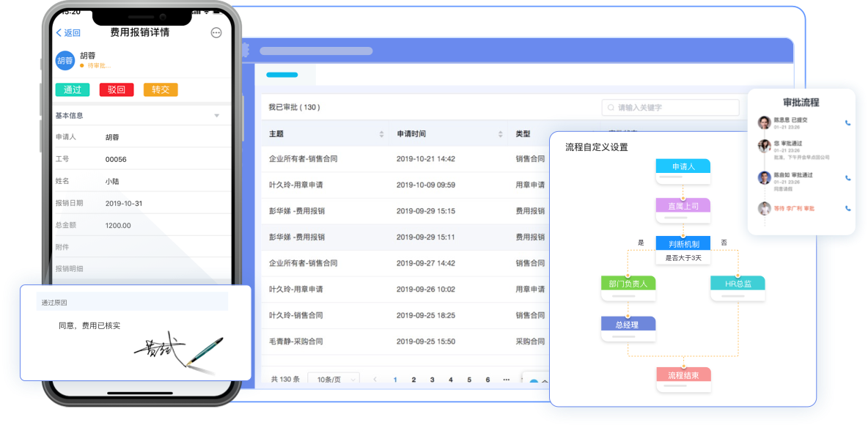Image resolution: width=868 pixels, height=428 pixels.
Task: Tap the 通过 approval button
Action: coord(72,89)
